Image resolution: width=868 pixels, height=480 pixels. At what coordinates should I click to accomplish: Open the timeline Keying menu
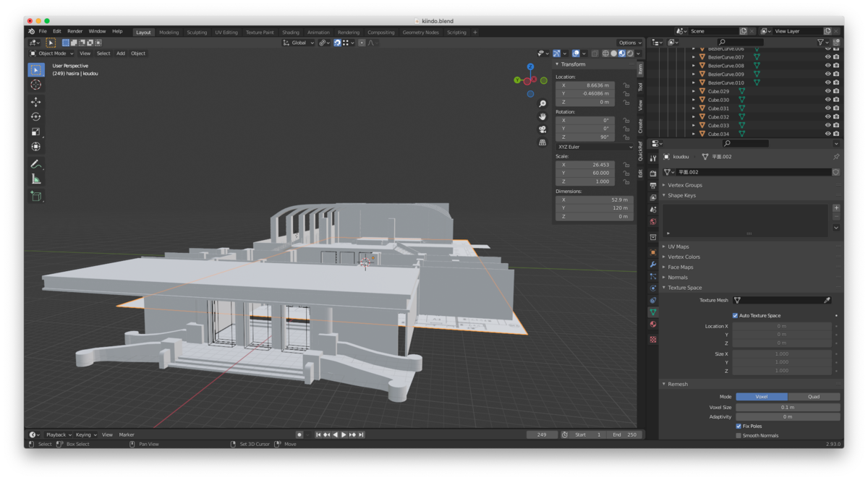[x=85, y=434]
